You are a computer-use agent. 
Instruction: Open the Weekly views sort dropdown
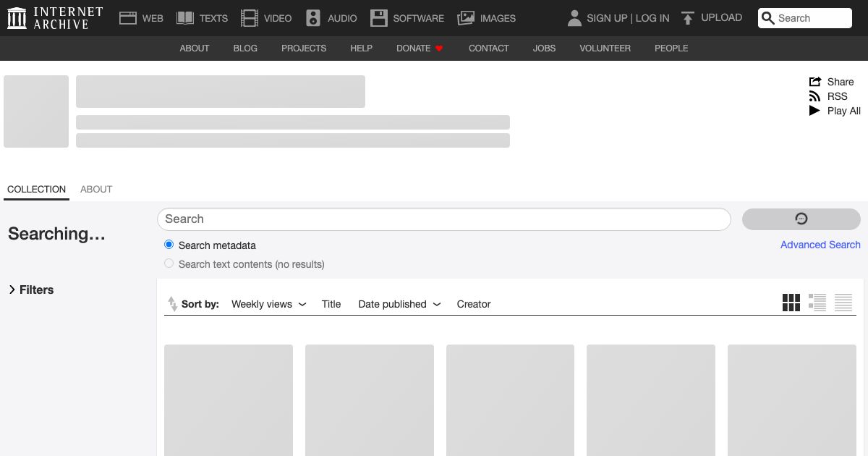click(268, 304)
